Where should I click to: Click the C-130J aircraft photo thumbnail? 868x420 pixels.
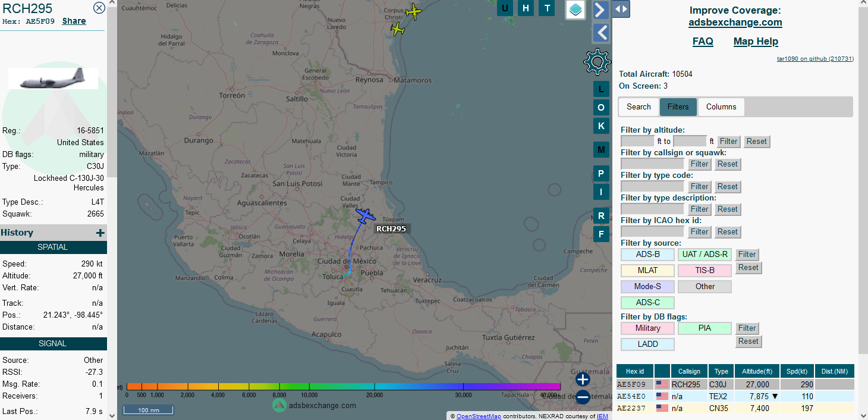pos(53,78)
